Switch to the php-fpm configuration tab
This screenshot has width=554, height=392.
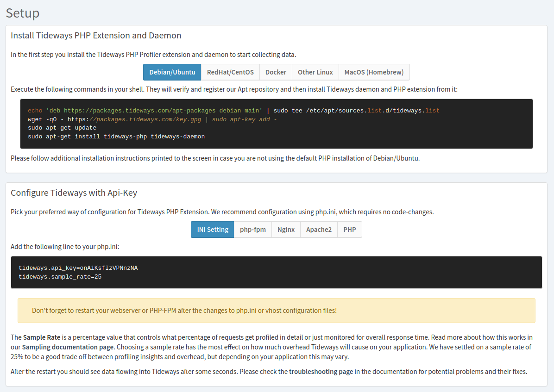pos(252,230)
